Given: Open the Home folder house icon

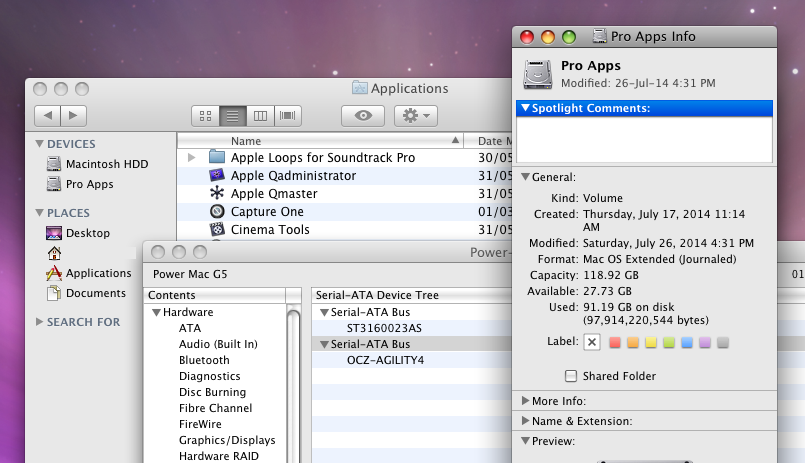Looking at the screenshot, I should point(54,253).
